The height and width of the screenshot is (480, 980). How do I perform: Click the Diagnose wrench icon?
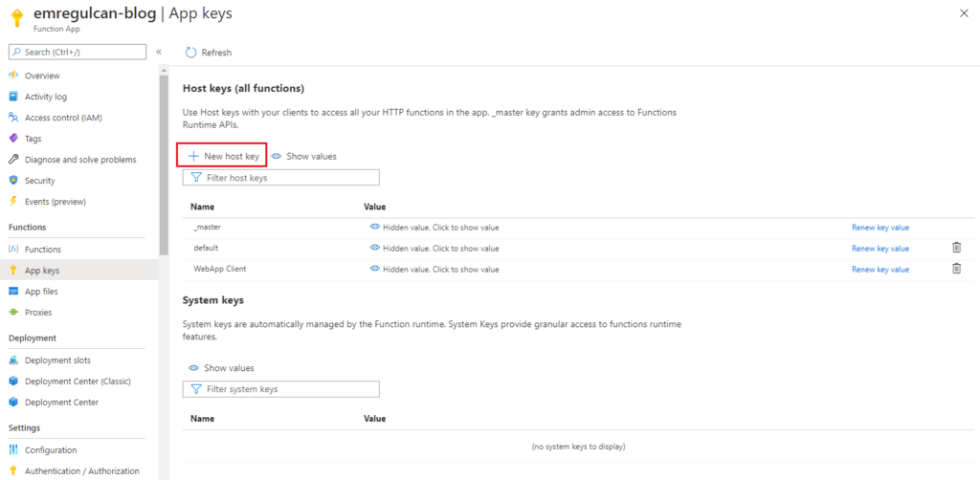13,159
